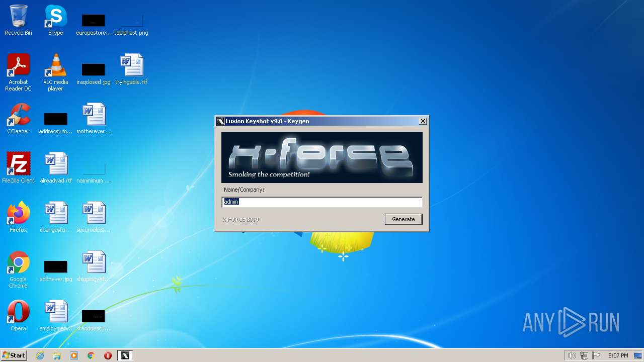The height and width of the screenshot is (362, 644).
Task: Open Chrome from the taskbar
Action: [x=91, y=355]
